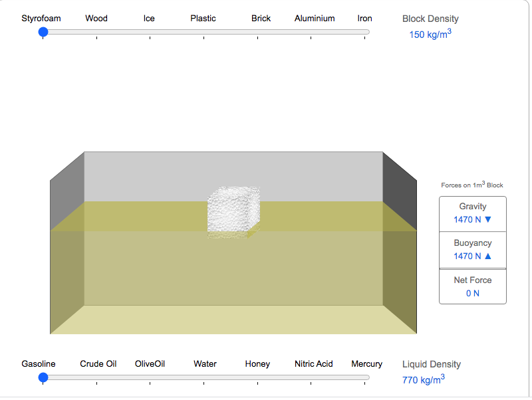Select Mercury on the liquid scale
532x400 pixels.
tap(366, 364)
